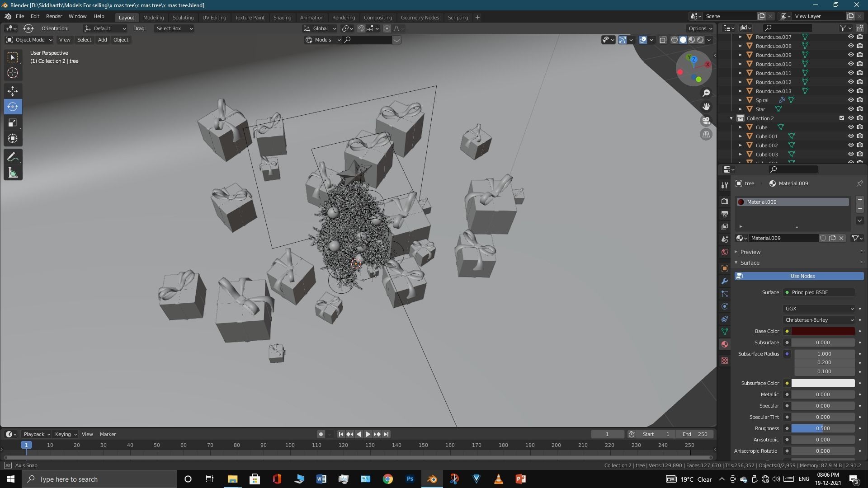
Task: Open the File menu
Action: (x=20, y=16)
